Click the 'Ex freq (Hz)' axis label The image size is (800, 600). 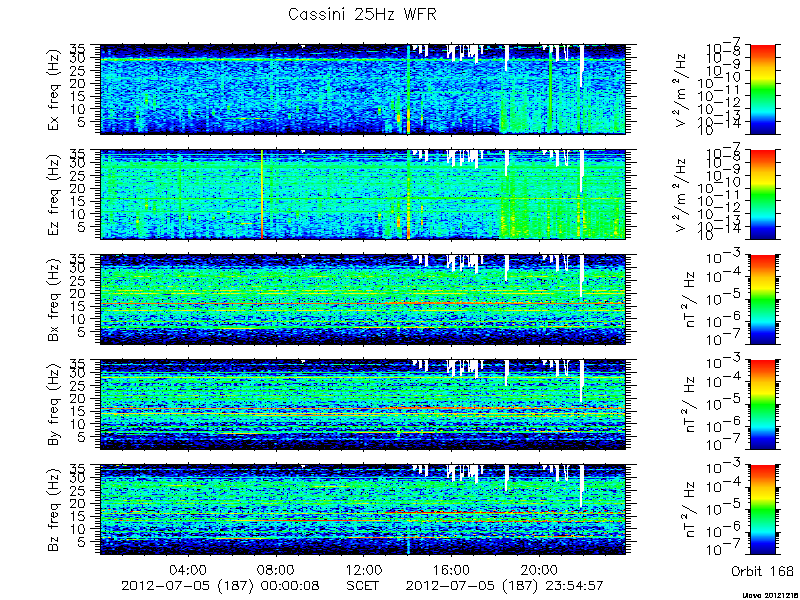click(54, 90)
